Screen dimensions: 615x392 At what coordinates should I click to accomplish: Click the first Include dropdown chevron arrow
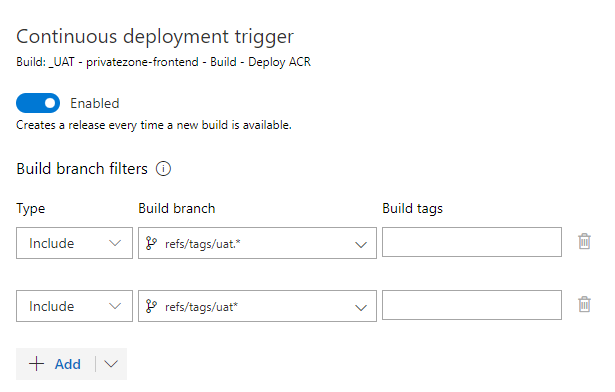(115, 243)
